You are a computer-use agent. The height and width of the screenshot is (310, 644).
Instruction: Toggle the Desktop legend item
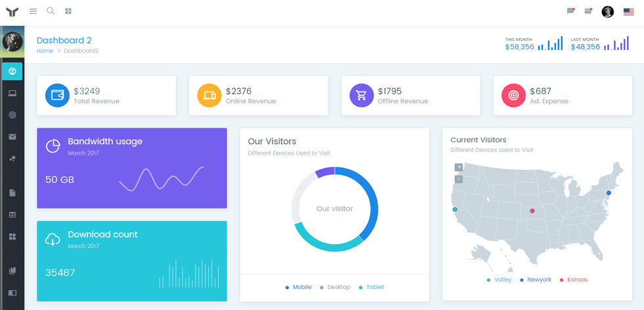pyautogui.click(x=335, y=287)
